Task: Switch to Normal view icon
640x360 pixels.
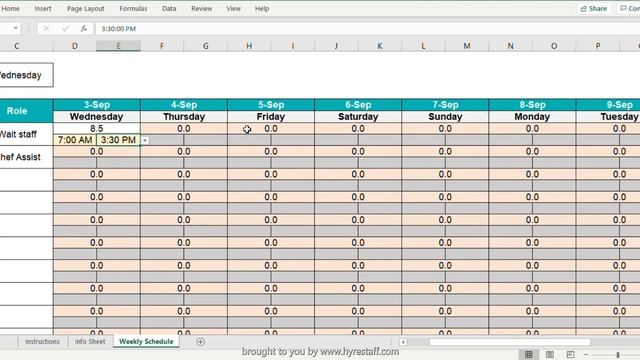Action: pyautogui.click(x=529, y=354)
